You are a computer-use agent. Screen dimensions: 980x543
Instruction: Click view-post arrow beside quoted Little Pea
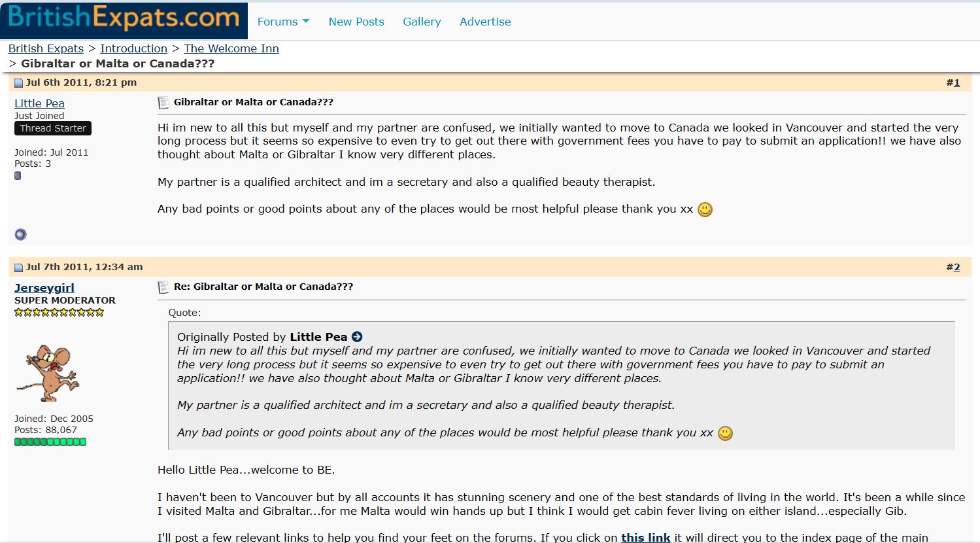pyautogui.click(x=357, y=337)
